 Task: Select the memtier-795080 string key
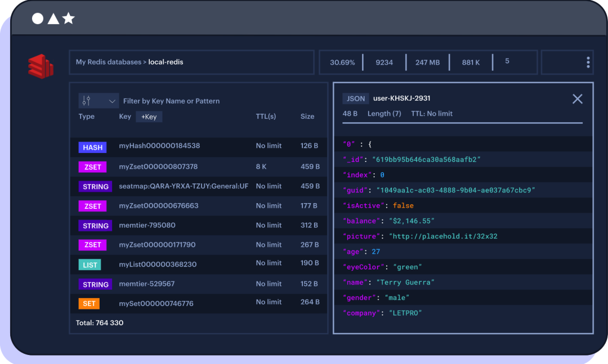point(147,225)
